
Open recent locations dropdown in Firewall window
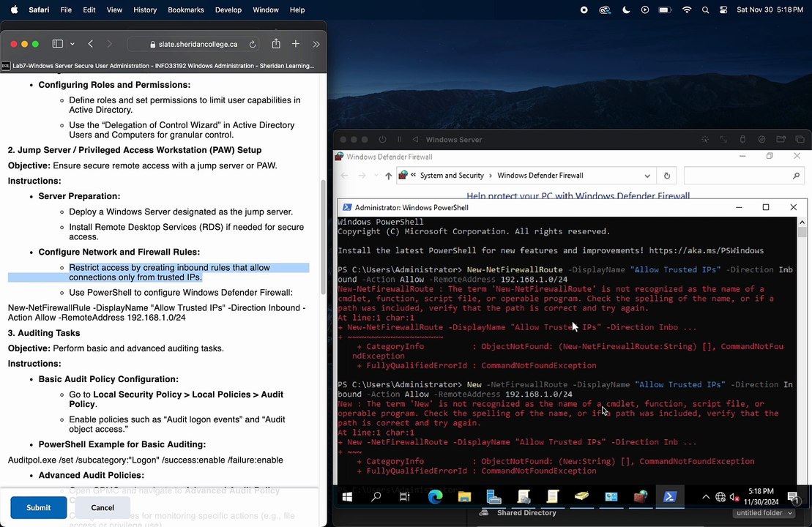point(376,176)
